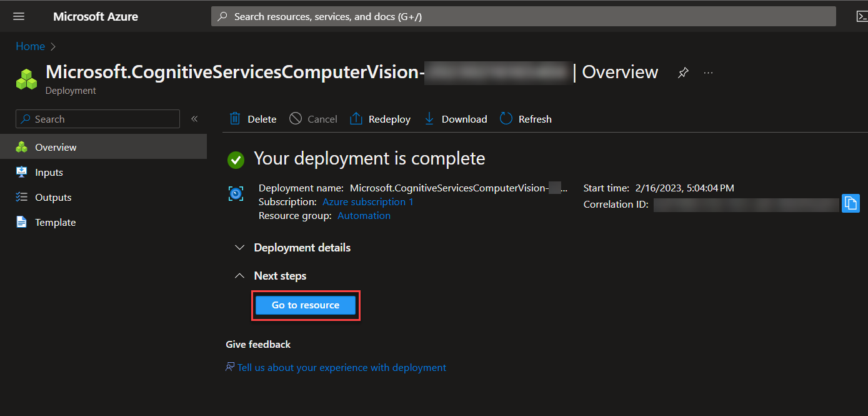This screenshot has height=416, width=868.
Task: Collapse the left sidebar menu
Action: tap(194, 119)
